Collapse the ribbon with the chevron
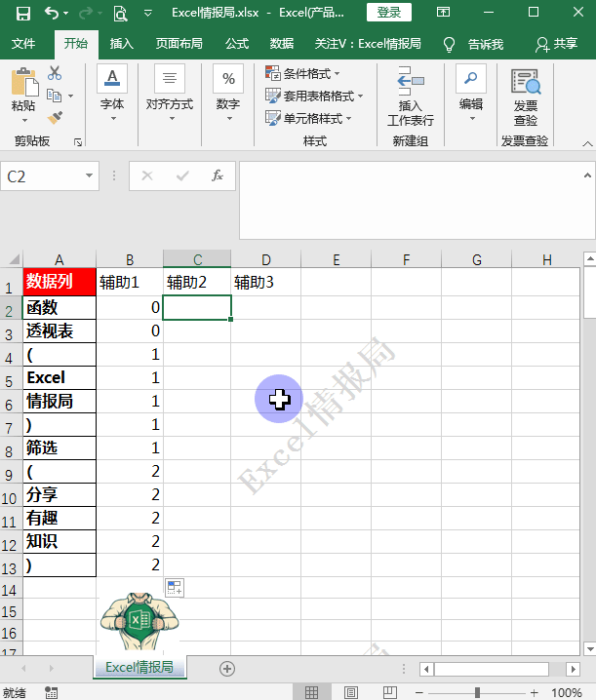Viewport: 596px width, 700px height. coord(587,143)
